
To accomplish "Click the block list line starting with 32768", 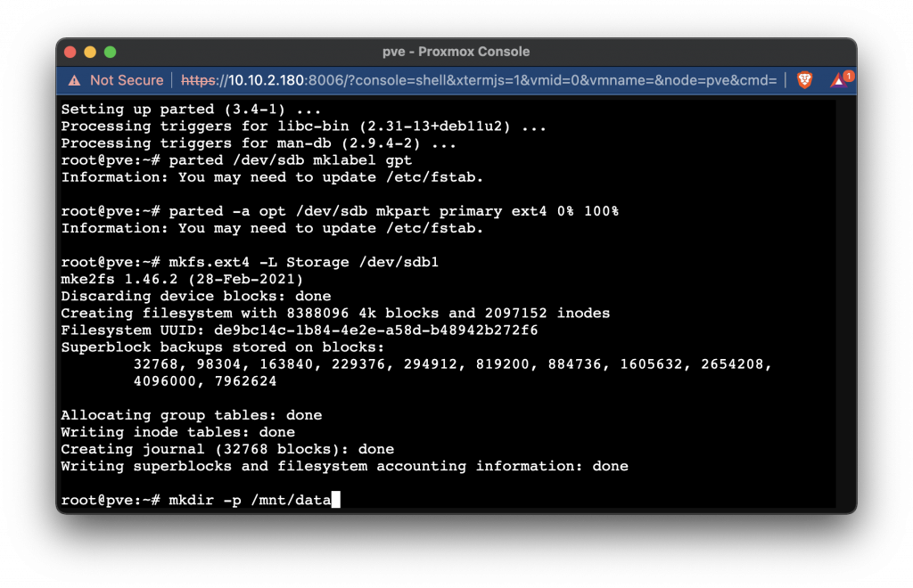I will point(452,364).
